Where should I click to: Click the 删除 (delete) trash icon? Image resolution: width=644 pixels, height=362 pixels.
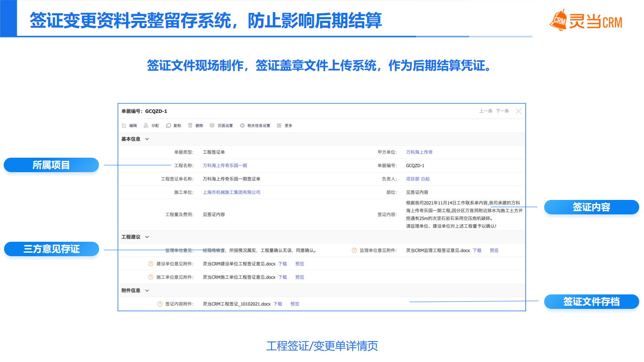[190, 125]
